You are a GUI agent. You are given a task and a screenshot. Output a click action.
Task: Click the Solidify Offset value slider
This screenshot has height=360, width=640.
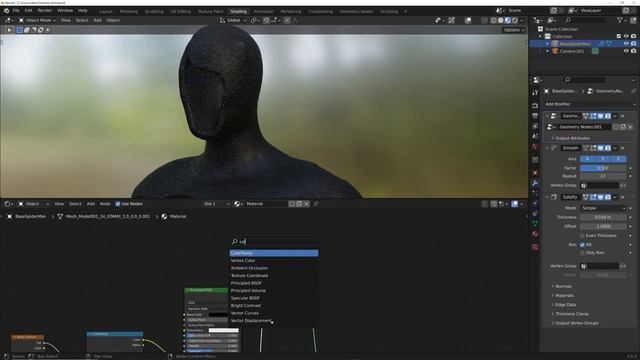pyautogui.click(x=603, y=226)
